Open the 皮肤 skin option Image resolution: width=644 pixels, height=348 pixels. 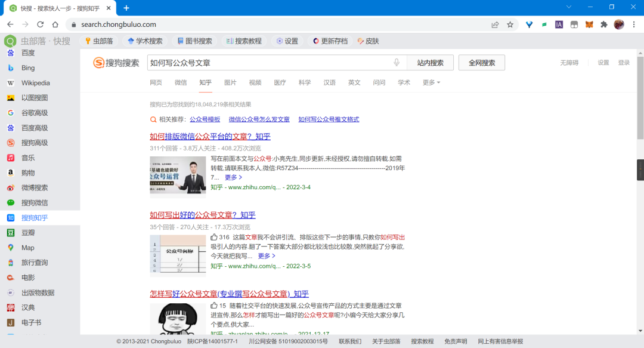tap(368, 41)
